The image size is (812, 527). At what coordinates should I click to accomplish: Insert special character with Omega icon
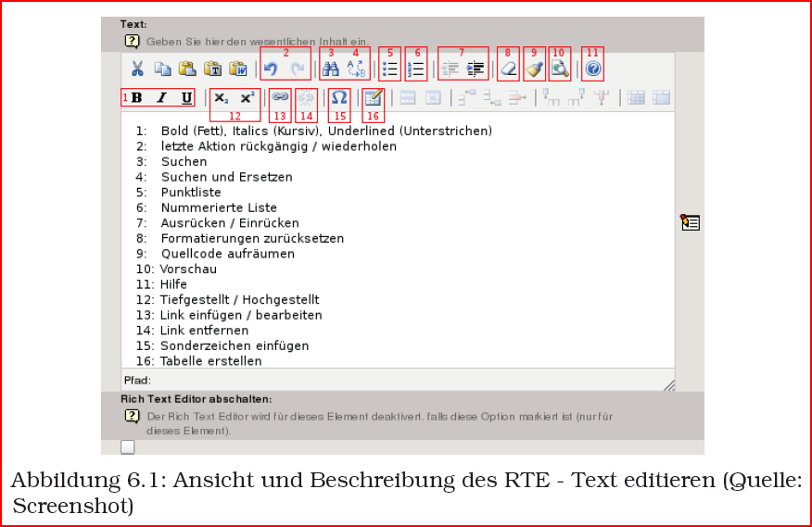[339, 97]
